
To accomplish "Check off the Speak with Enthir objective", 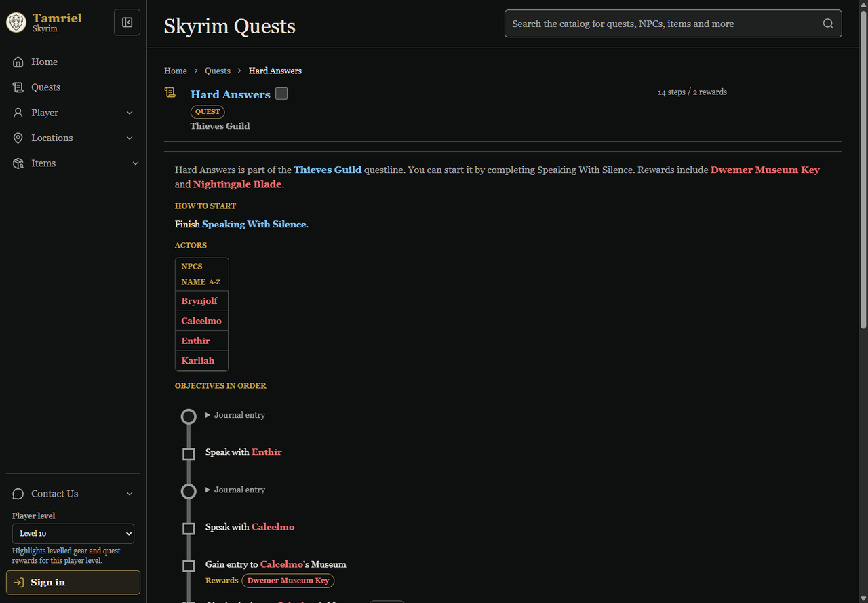I will (189, 454).
